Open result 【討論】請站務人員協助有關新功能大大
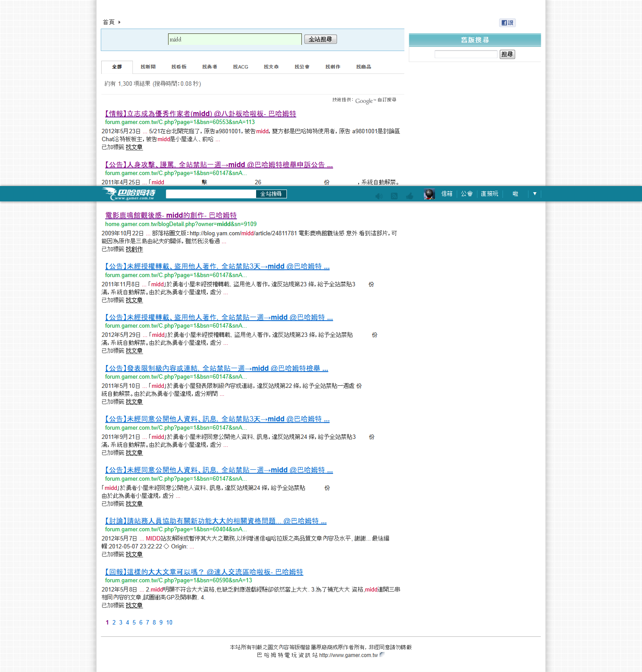 pyautogui.click(x=216, y=521)
